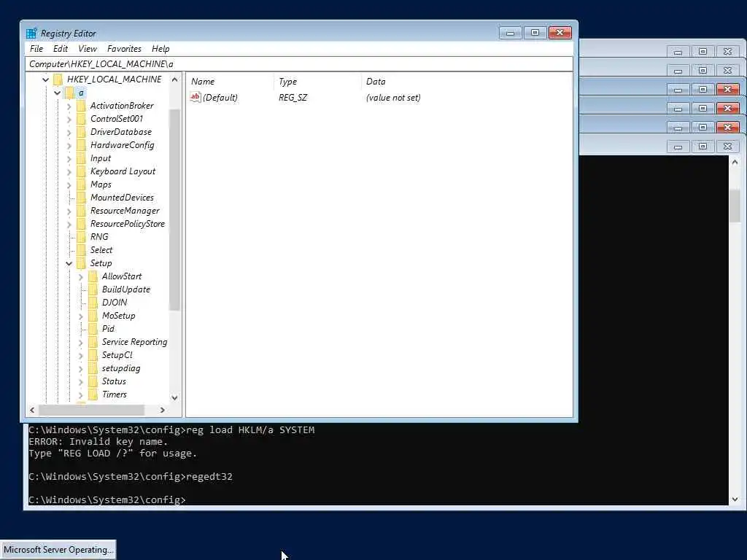The width and height of the screenshot is (747, 560).
Task: Sort values by the Name column header
Action: 230,82
